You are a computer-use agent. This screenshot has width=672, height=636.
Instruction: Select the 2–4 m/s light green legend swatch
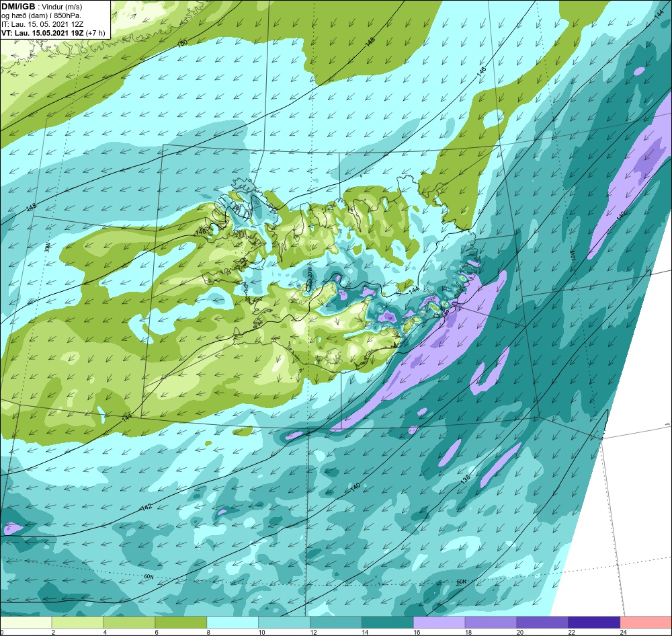point(77,622)
